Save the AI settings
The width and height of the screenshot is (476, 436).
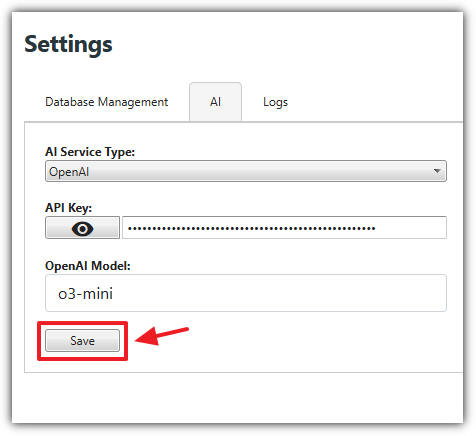coord(82,340)
